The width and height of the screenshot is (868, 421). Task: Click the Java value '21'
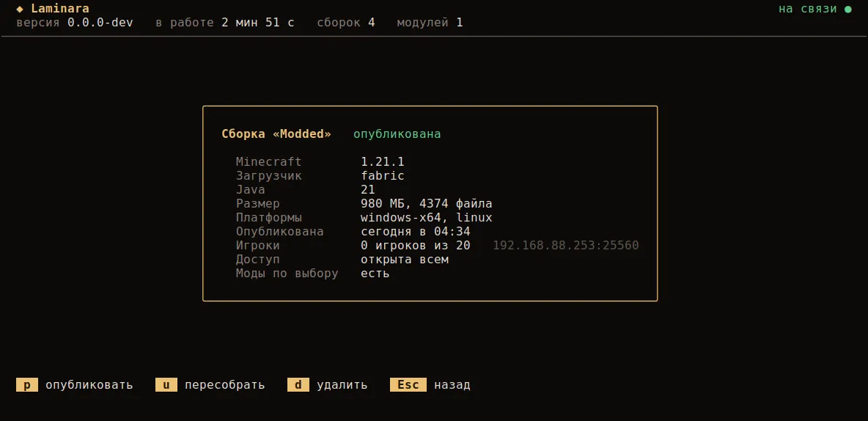tap(368, 190)
